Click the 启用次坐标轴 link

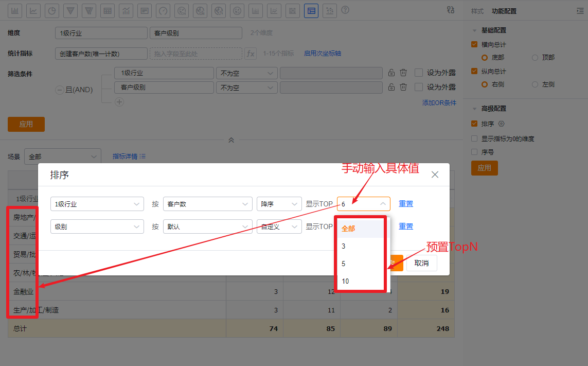(x=323, y=54)
